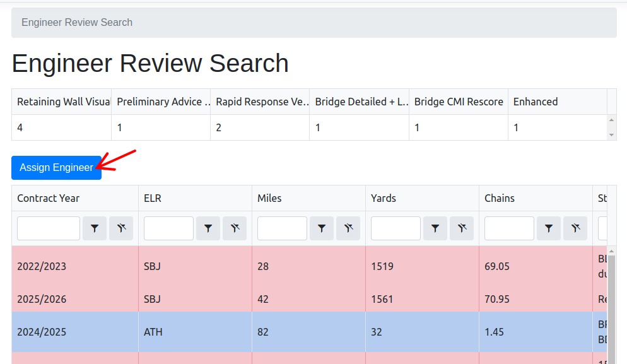Clear filter on Contract Year column
627x364 pixels.
pyautogui.click(x=121, y=228)
